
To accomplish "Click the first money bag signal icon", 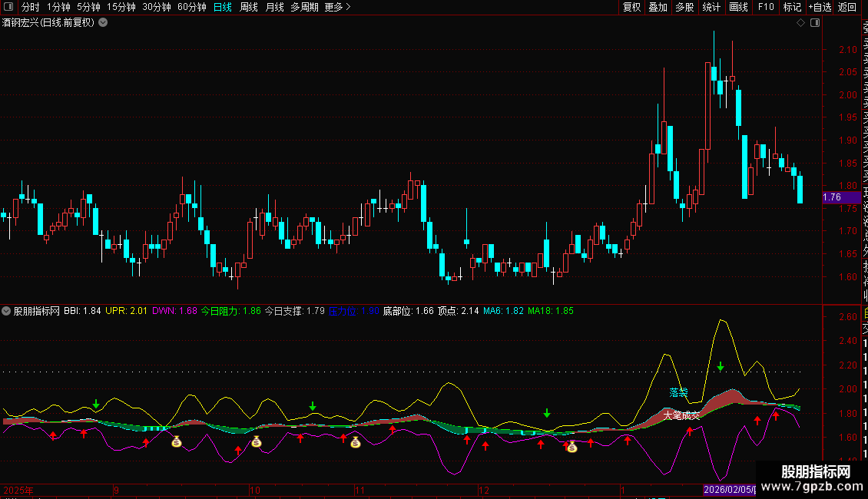I will [177, 442].
